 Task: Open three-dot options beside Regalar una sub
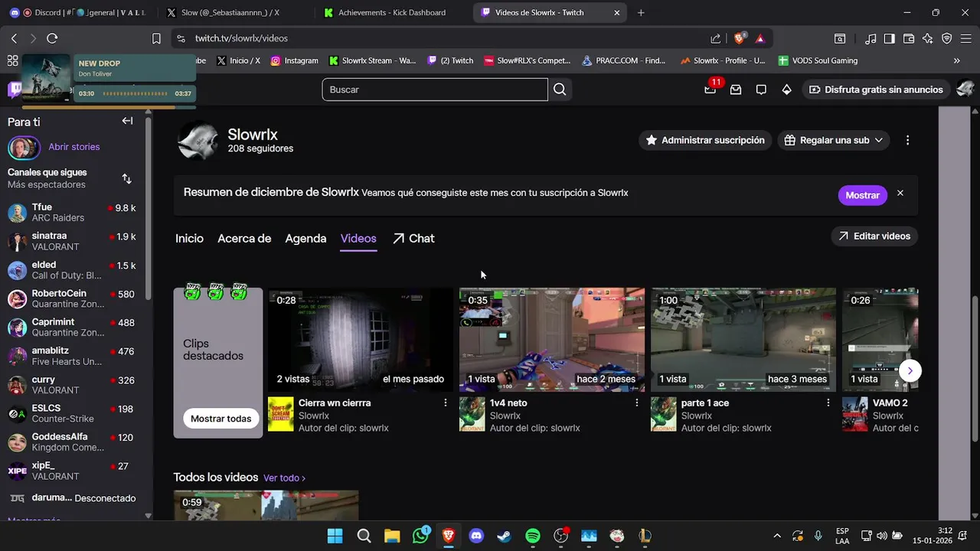coord(907,140)
